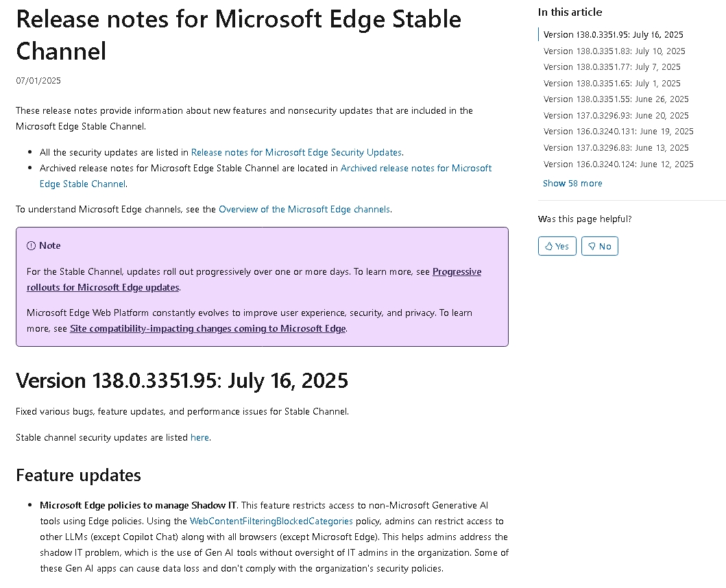Click the thumbs-up icon on the Yes button
The width and height of the screenshot is (726, 588).
[548, 245]
